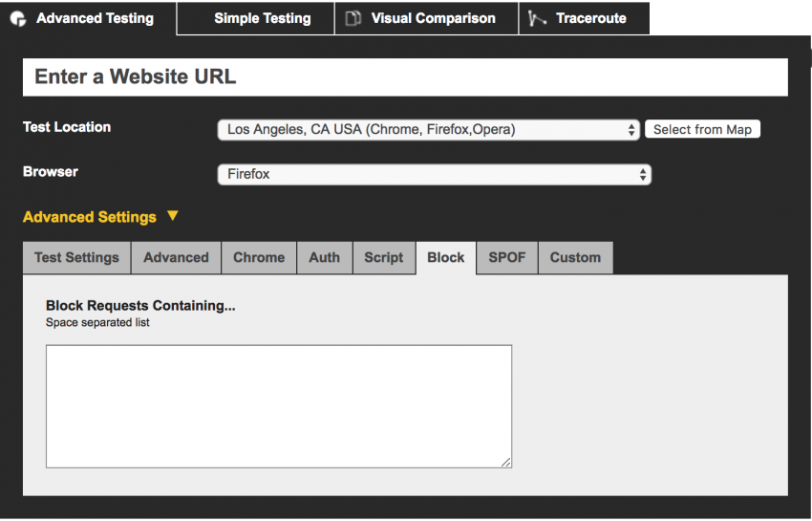Select the Chrome settings tab
This screenshot has height=521, width=812.
point(259,257)
